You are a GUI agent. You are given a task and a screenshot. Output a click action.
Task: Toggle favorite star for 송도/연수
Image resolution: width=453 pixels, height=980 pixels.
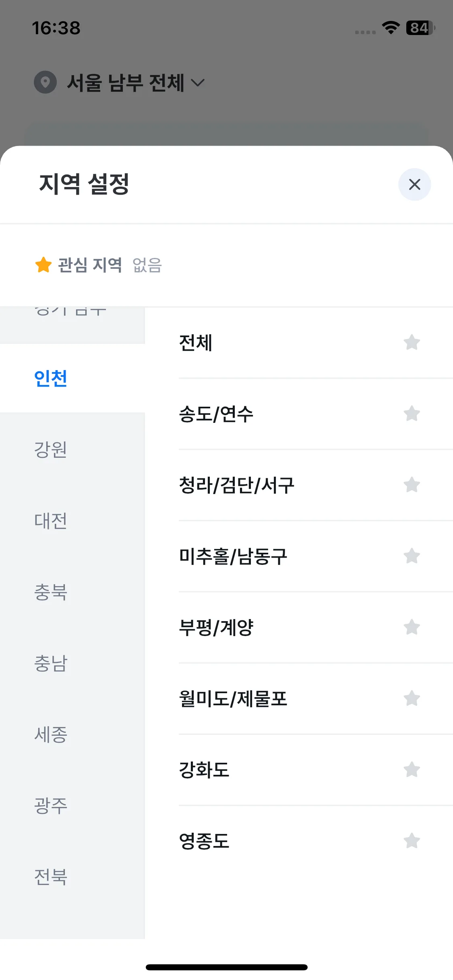click(x=412, y=414)
